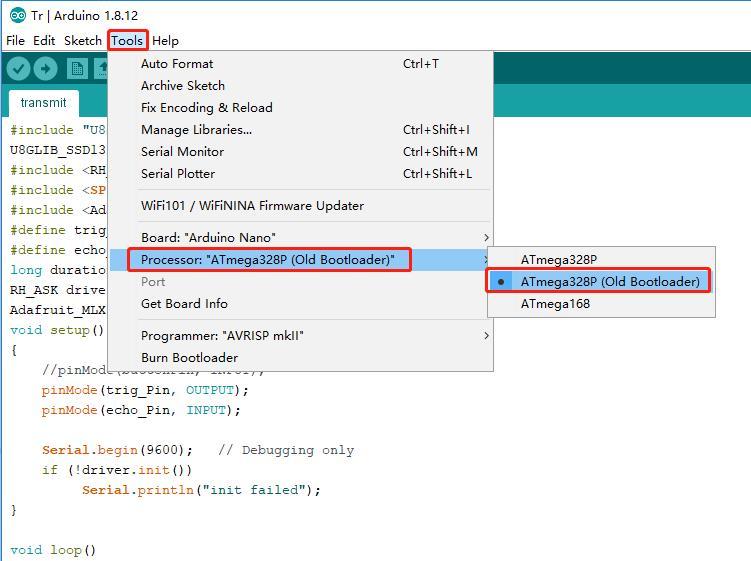Viewport: 751px width, 561px height.
Task: Click the if (!driver.init()) line
Action: click(x=117, y=470)
